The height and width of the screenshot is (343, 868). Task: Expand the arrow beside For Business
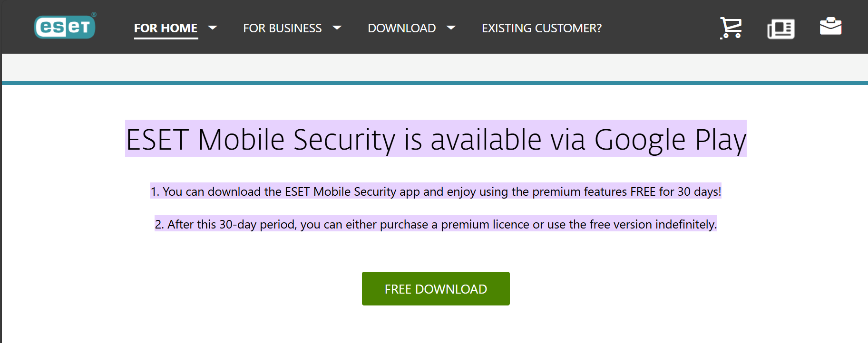pyautogui.click(x=337, y=28)
